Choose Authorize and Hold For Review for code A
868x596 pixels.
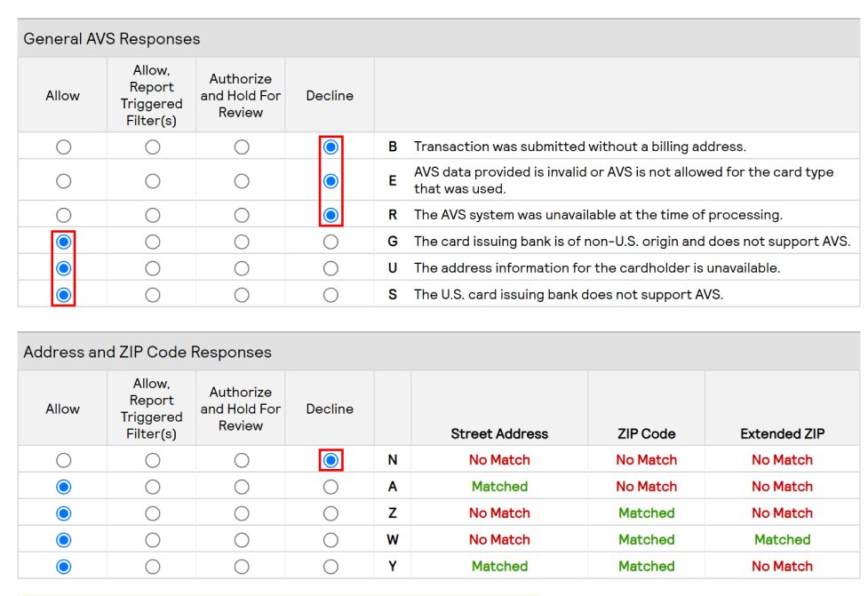pyautogui.click(x=242, y=487)
